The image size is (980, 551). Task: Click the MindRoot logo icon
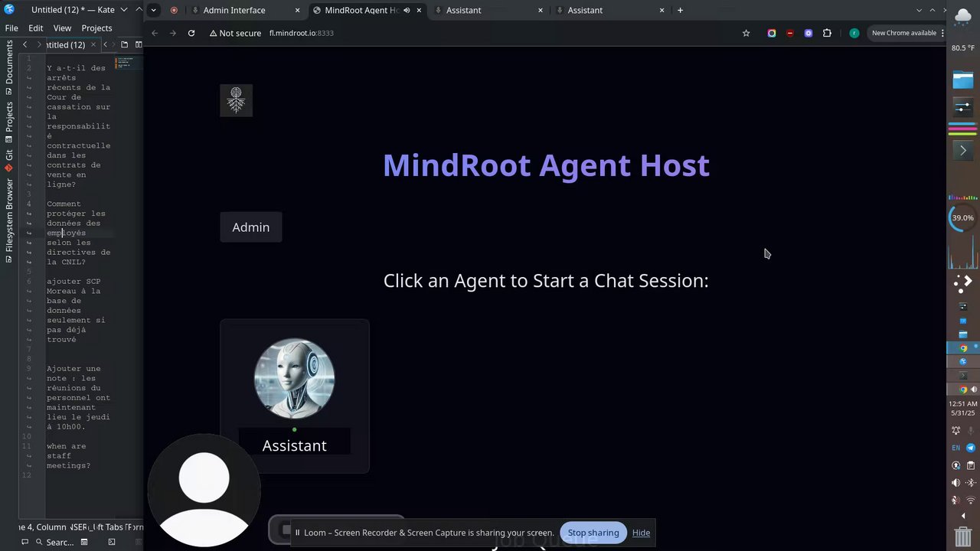click(x=236, y=100)
